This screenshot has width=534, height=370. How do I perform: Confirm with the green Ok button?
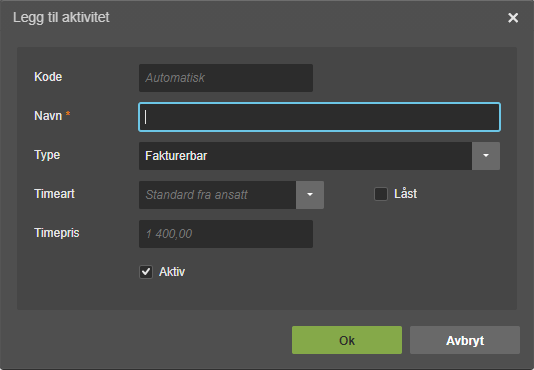click(x=347, y=340)
